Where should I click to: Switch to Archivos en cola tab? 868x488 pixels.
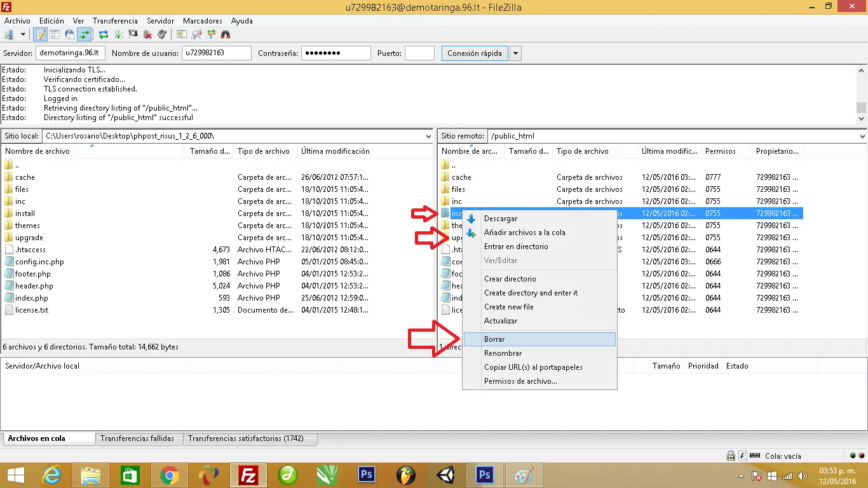point(48,438)
